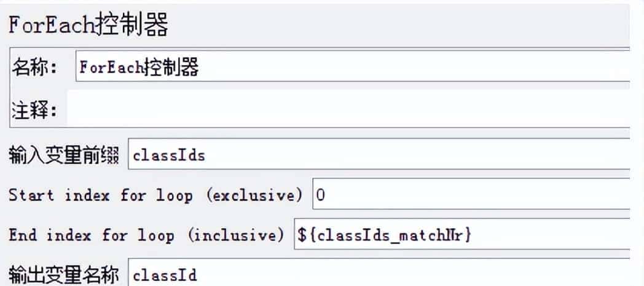Click the (exclusive) hint text
Image resolution: width=644 pixels, height=286 pixels.
[x=254, y=195]
